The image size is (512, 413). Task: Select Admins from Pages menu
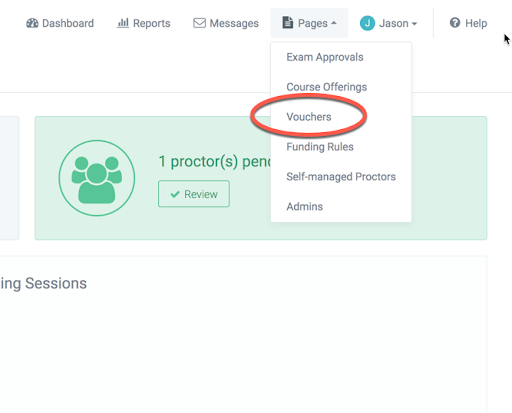305,207
